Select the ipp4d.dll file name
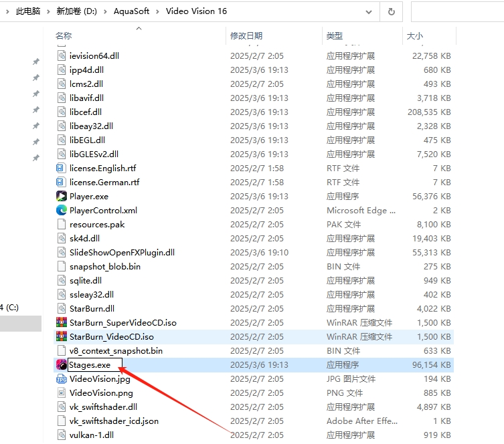The width and height of the screenshot is (504, 444). point(86,70)
